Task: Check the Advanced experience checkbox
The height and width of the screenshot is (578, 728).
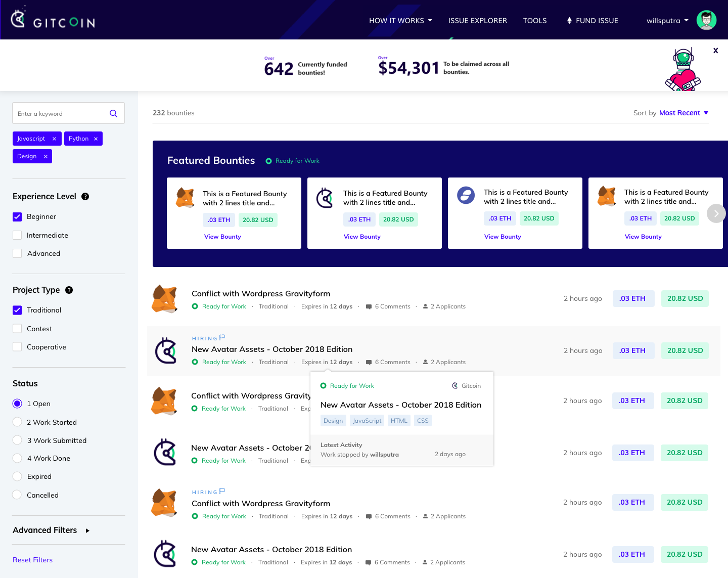Action: pyautogui.click(x=17, y=253)
